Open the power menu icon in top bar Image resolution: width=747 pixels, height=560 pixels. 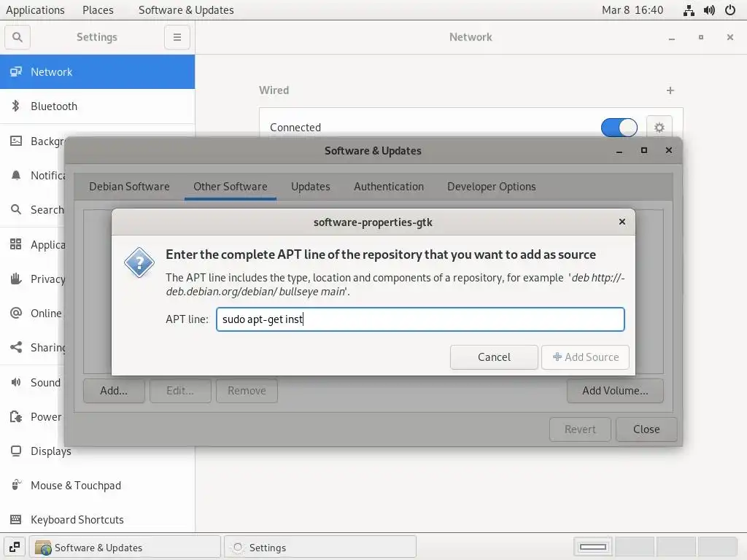pos(729,10)
